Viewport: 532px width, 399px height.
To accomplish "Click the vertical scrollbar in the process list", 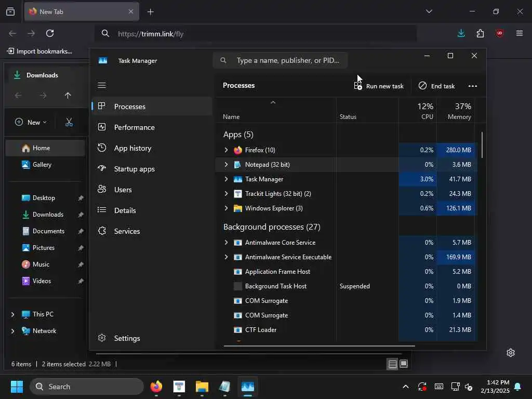I will pos(482,145).
